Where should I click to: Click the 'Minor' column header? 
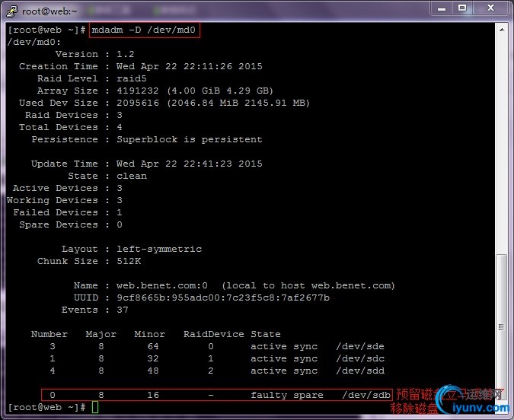(149, 334)
